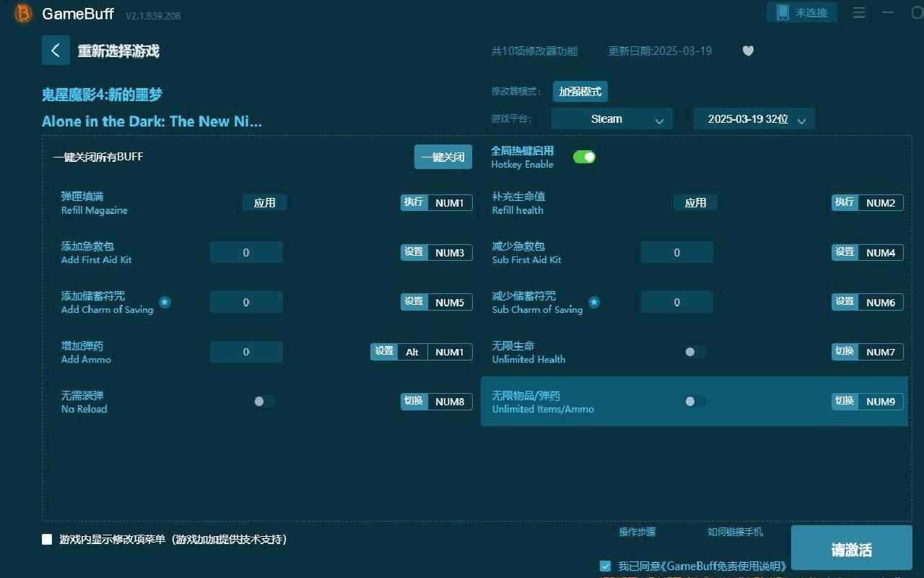Click Sub First Aid Kit value field
This screenshot has width=924, height=578.
pyautogui.click(x=676, y=253)
